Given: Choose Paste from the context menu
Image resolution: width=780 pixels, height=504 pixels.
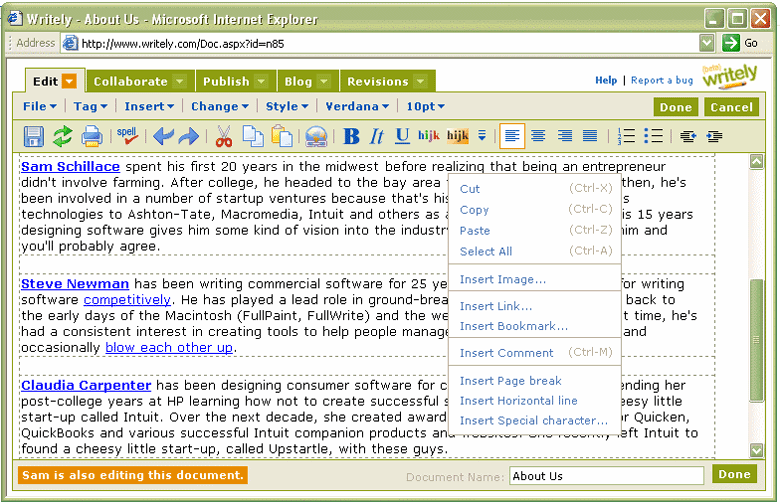Looking at the screenshot, I should [x=535, y=231].
